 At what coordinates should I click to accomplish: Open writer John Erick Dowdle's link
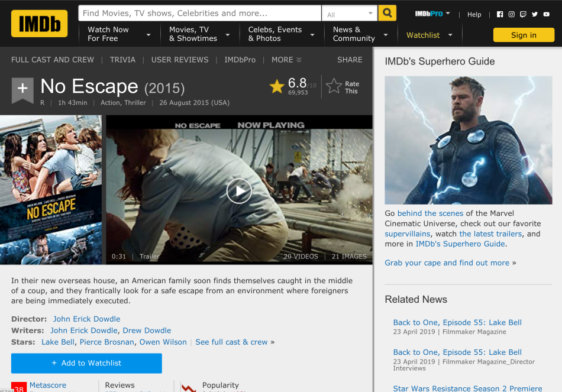click(84, 331)
